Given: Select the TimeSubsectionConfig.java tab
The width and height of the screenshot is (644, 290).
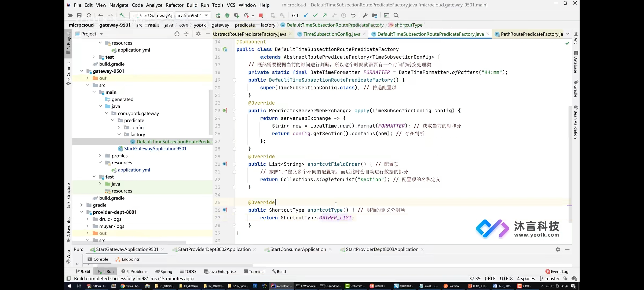Looking at the screenshot, I should (331, 34).
